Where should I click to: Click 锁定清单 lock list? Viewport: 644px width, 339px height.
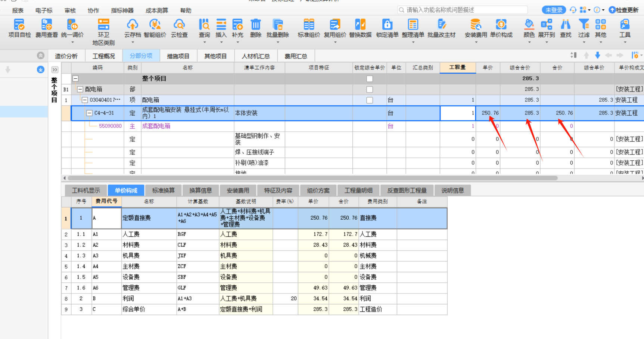click(x=387, y=29)
